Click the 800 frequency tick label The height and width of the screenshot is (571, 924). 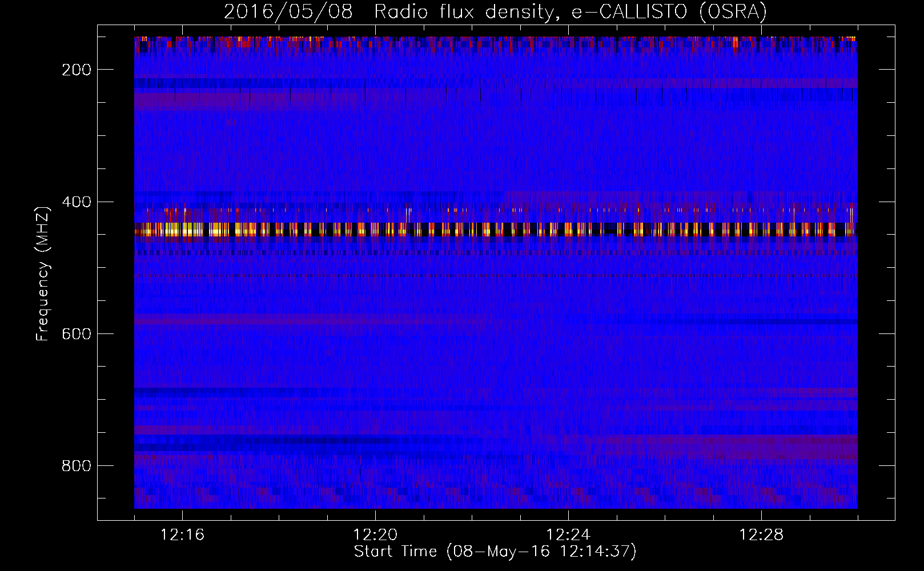(x=77, y=466)
